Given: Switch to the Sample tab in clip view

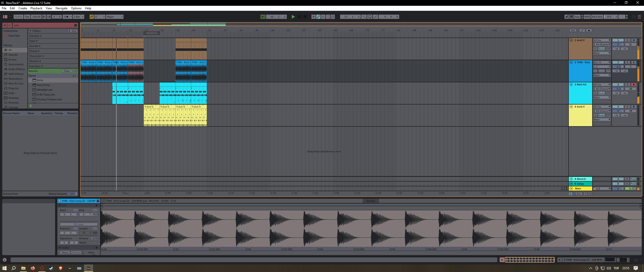Looking at the screenshot, I should click(371, 201).
